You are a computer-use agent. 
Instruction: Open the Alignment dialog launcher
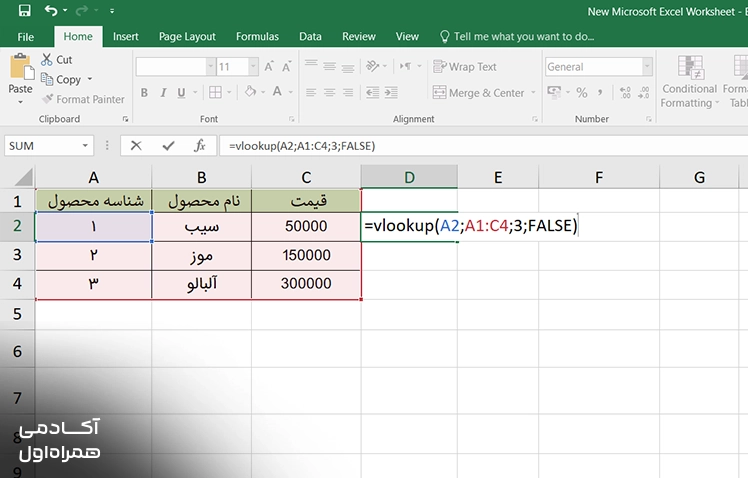(535, 119)
